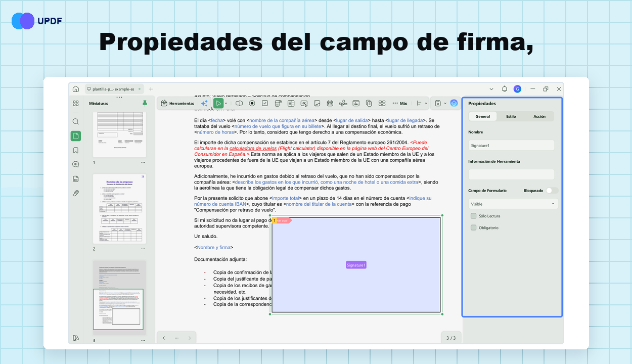Open the comments panel icon

click(76, 164)
